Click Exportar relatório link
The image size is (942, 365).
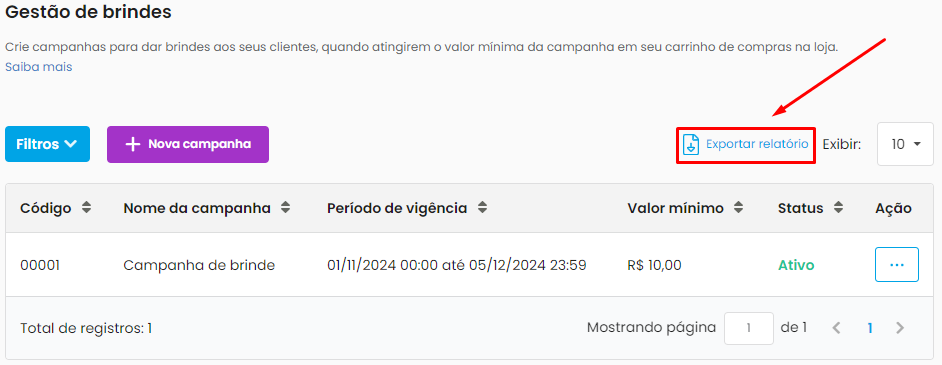pos(757,144)
